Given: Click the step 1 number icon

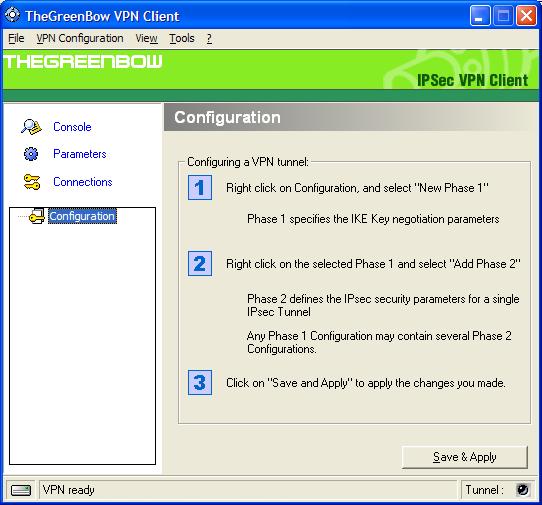Looking at the screenshot, I should coord(200,188).
